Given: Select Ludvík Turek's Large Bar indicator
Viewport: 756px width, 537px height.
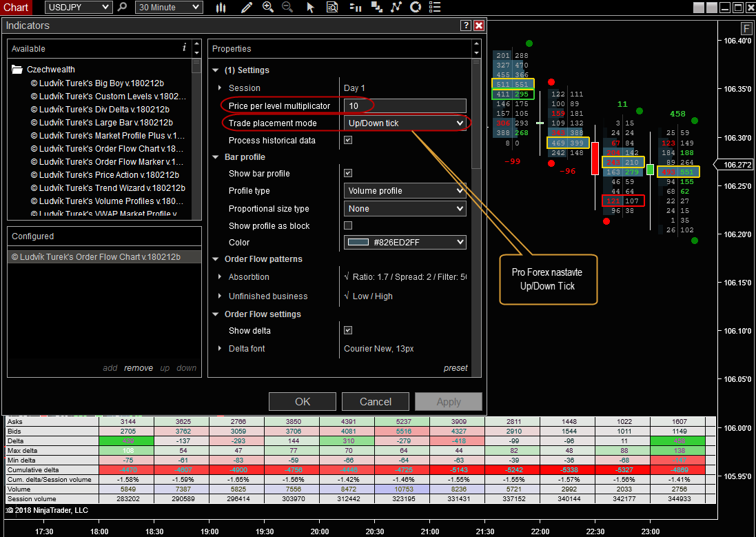Looking at the screenshot, I should pyautogui.click(x=102, y=123).
